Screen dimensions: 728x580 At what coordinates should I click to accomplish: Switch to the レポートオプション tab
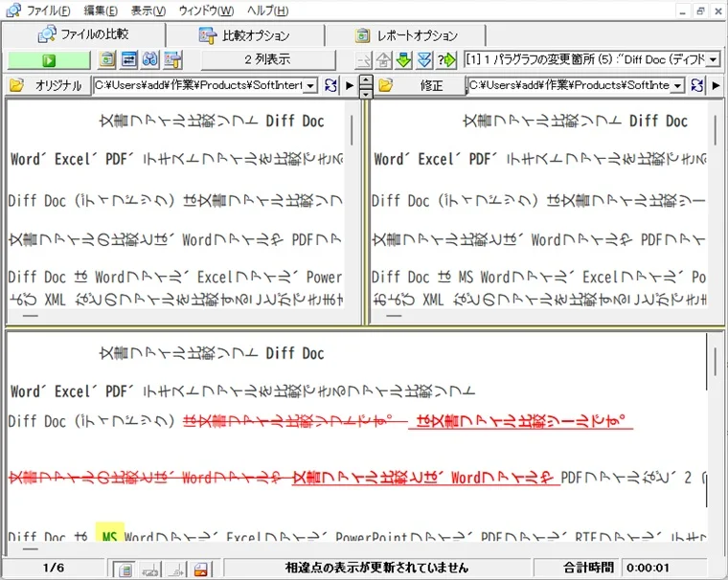point(406,35)
